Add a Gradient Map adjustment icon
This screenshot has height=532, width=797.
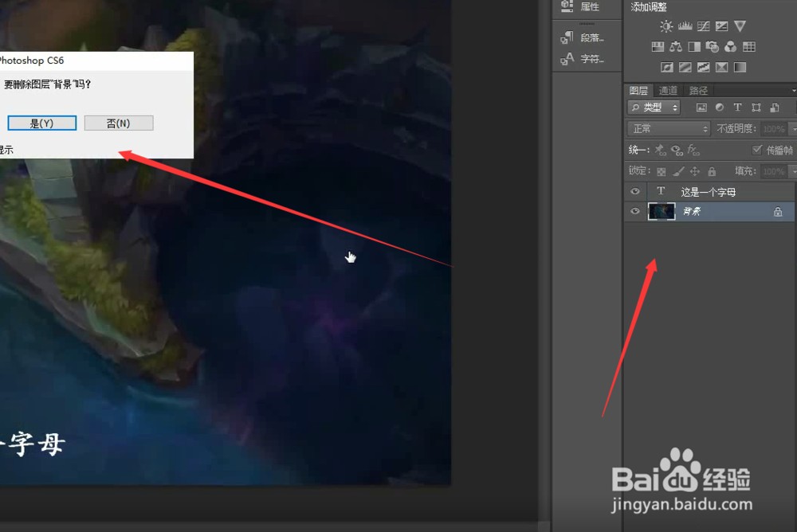(x=740, y=67)
